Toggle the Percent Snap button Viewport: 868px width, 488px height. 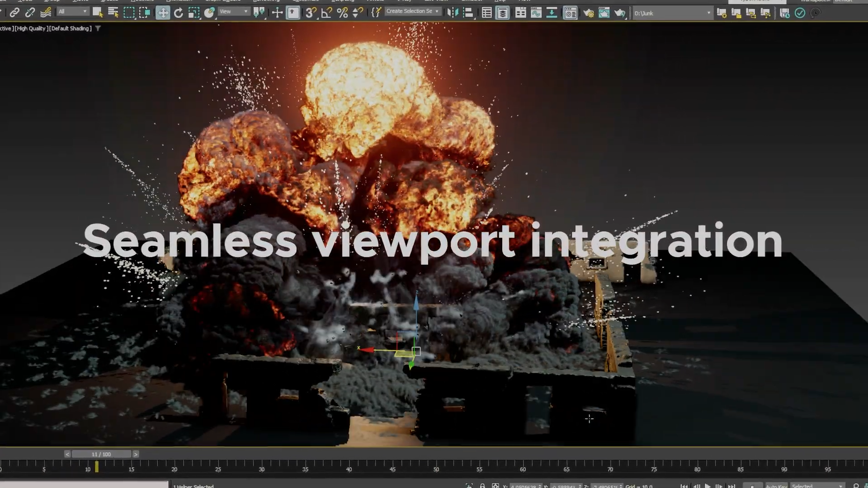(342, 13)
